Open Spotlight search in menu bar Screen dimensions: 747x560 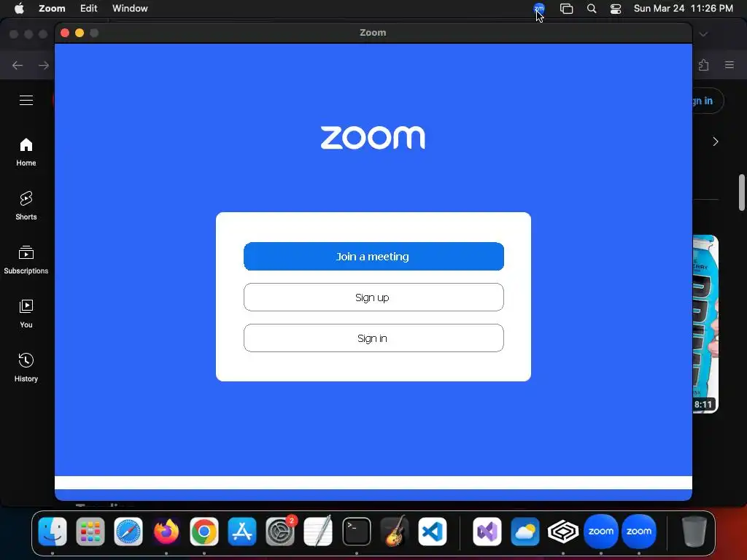coord(592,9)
